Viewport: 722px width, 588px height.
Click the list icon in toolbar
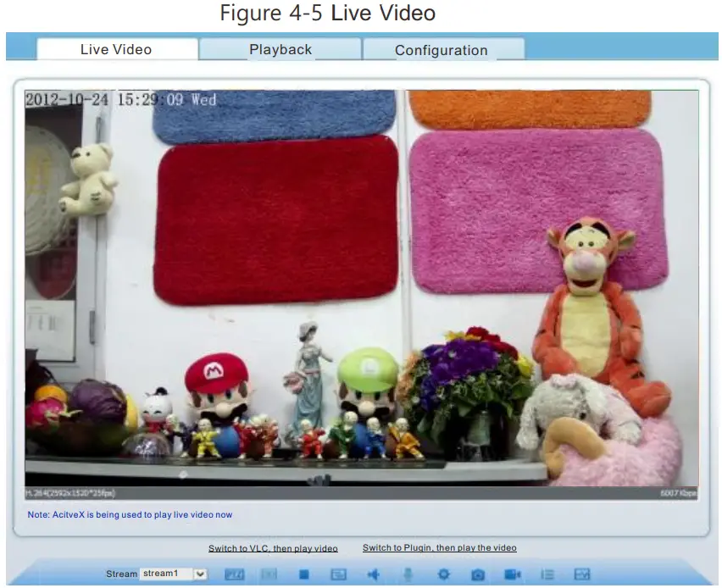coord(547,574)
